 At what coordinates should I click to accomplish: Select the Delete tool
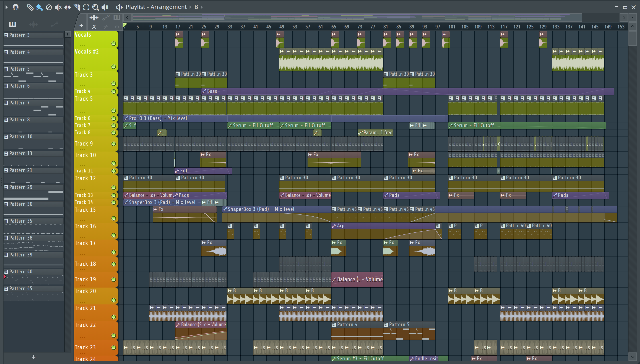click(49, 7)
